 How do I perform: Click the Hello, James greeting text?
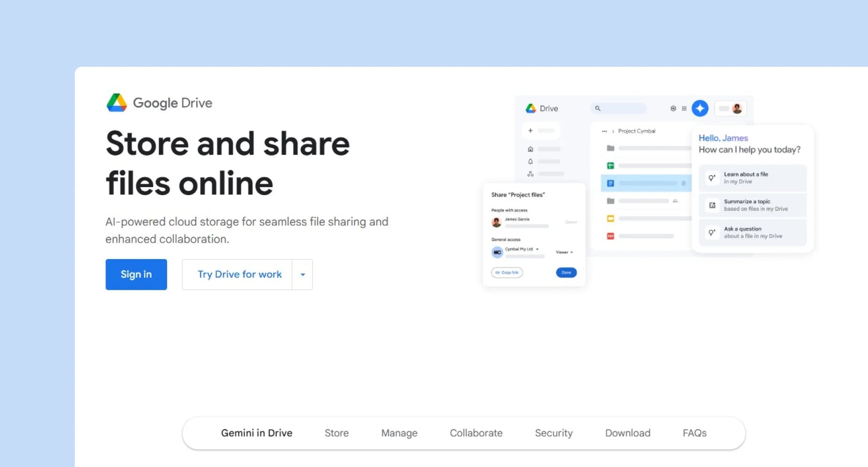(x=723, y=138)
